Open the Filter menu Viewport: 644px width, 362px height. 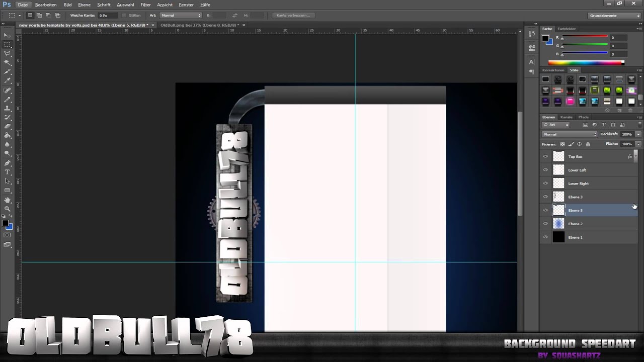point(145,5)
